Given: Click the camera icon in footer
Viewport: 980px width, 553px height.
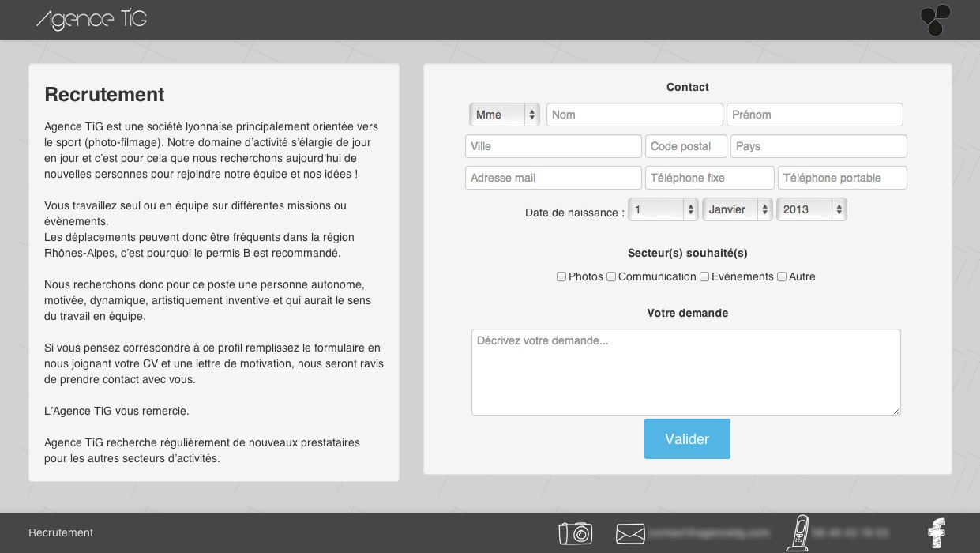Looking at the screenshot, I should pos(575,533).
